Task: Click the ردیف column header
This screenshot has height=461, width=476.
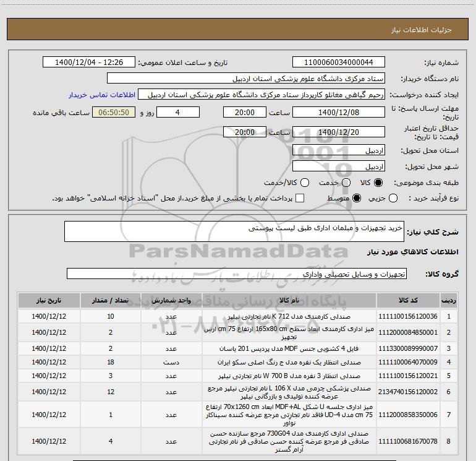Action: (x=449, y=300)
